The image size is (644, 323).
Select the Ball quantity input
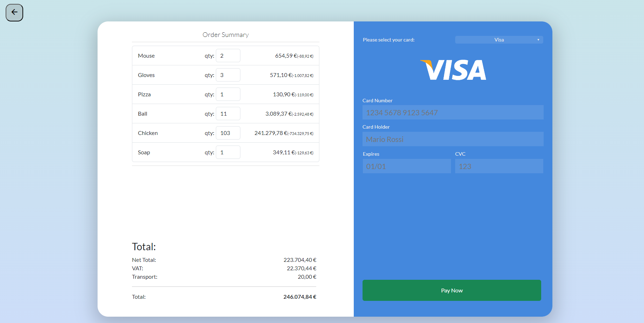pos(228,114)
